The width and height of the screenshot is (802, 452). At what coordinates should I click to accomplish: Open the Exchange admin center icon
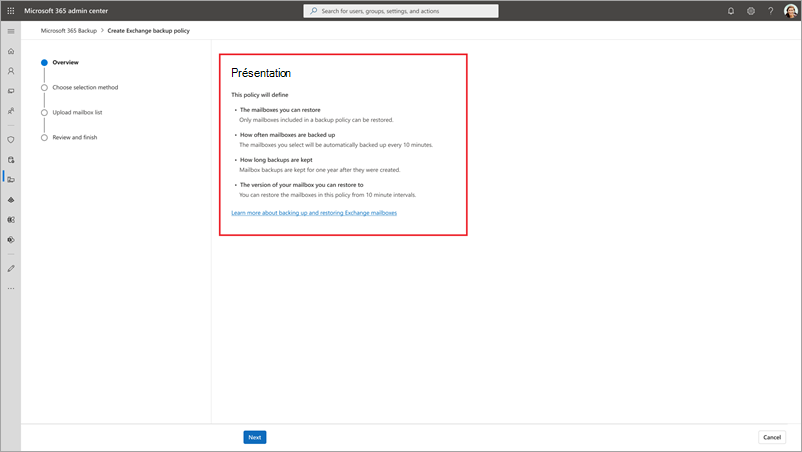[11, 220]
